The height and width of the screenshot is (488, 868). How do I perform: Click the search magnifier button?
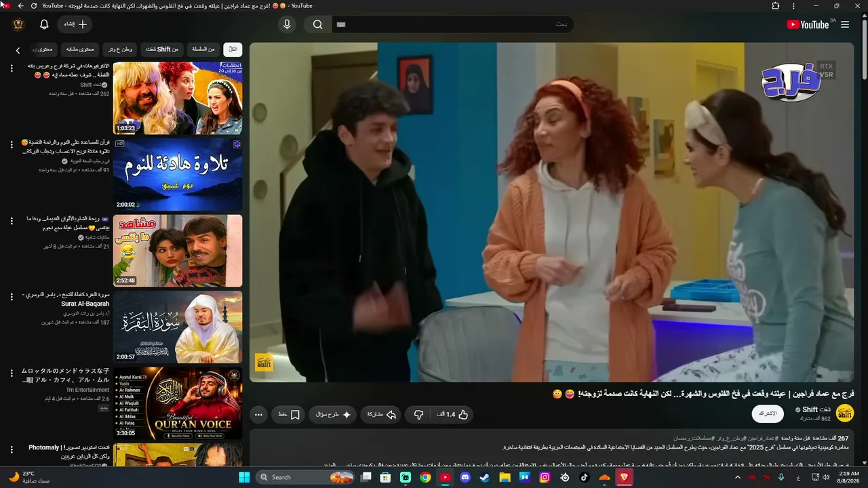click(317, 24)
